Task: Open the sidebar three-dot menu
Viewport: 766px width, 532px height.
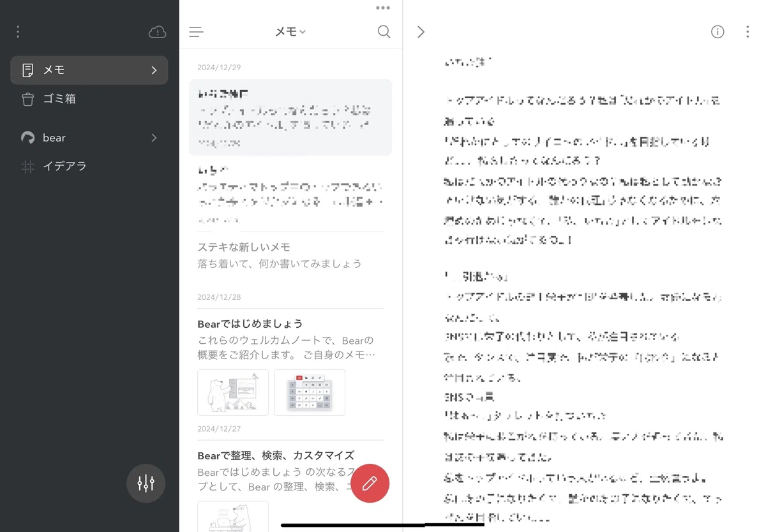Action: (18, 32)
